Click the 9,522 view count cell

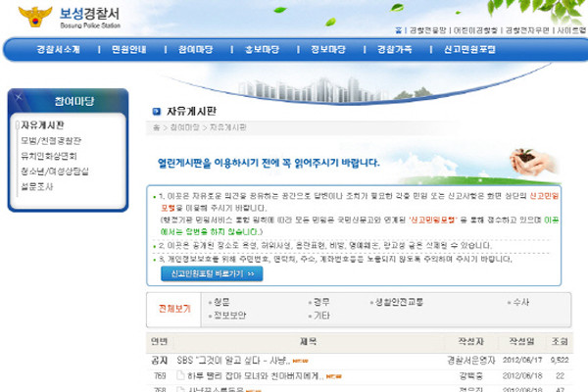560,360
